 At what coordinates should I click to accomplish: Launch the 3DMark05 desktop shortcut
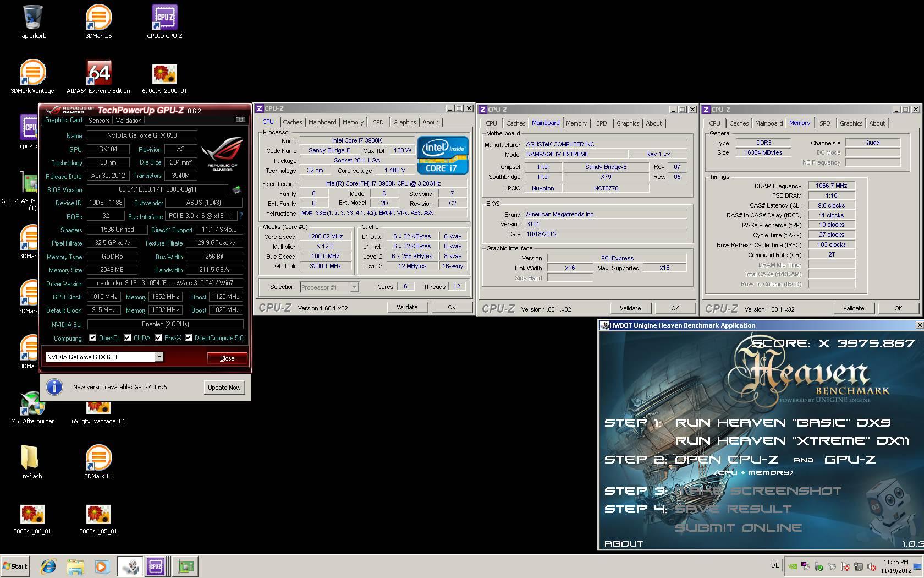(x=98, y=22)
